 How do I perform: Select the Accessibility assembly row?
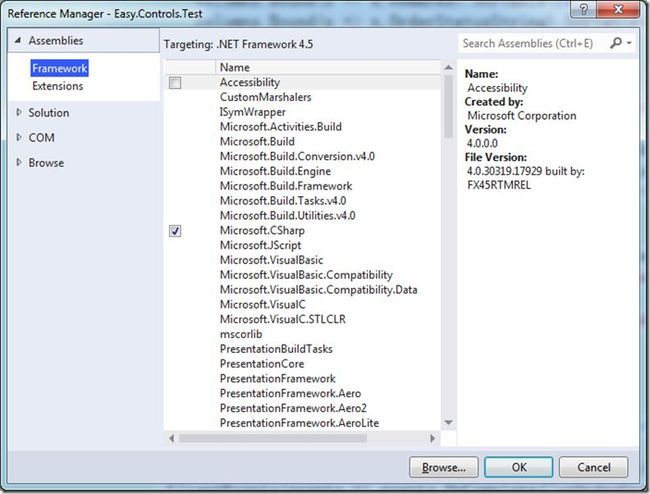click(x=303, y=82)
